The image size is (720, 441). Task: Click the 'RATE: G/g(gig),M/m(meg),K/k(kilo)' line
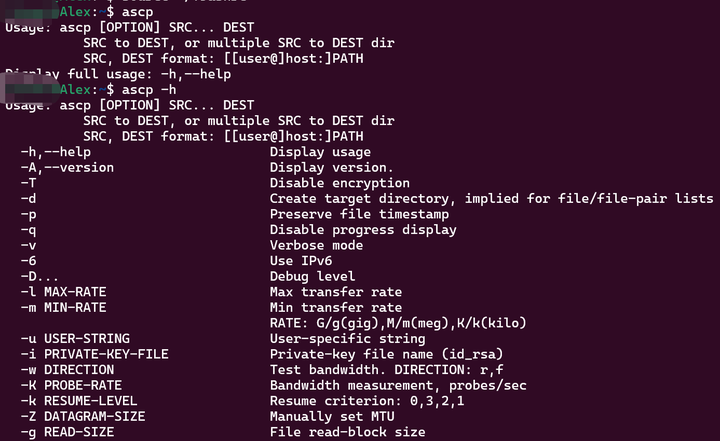tap(398, 323)
